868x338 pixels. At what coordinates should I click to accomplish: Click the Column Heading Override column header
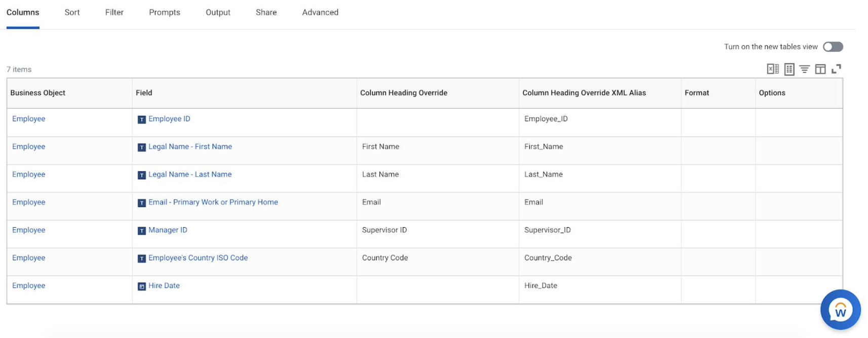tap(404, 93)
